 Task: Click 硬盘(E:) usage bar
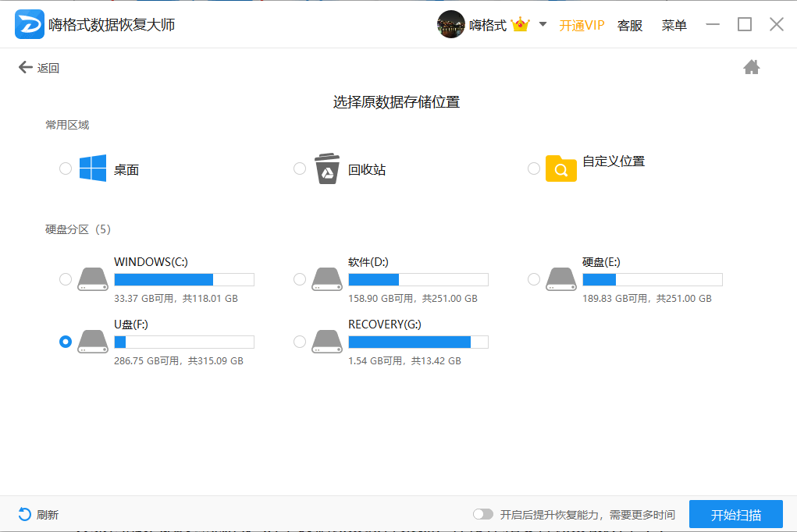coord(652,279)
